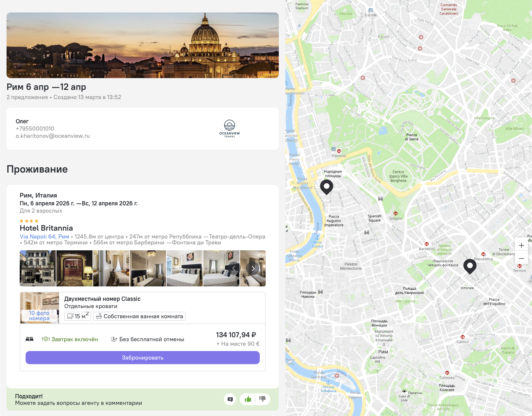Open the hotel facade photo thumbnail

tap(38, 268)
